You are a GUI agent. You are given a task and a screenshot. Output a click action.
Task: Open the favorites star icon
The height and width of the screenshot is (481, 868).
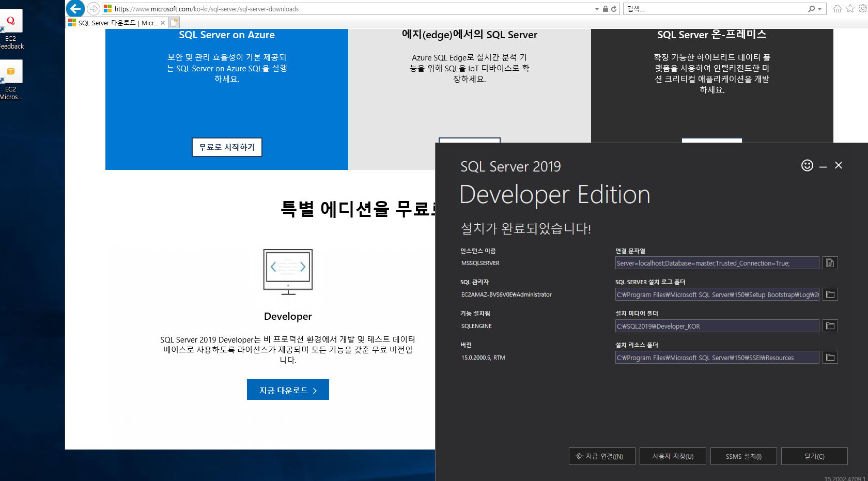click(x=850, y=8)
